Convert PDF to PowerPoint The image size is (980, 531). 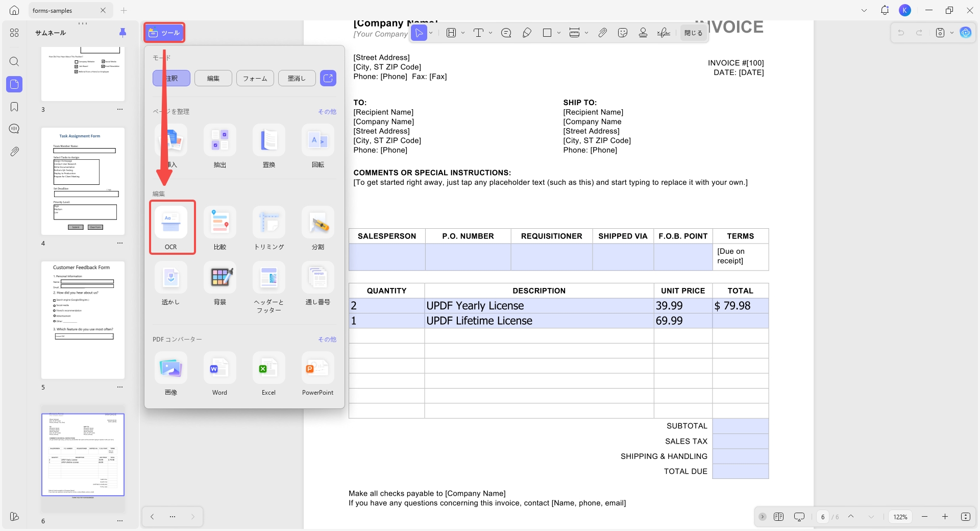pyautogui.click(x=318, y=374)
